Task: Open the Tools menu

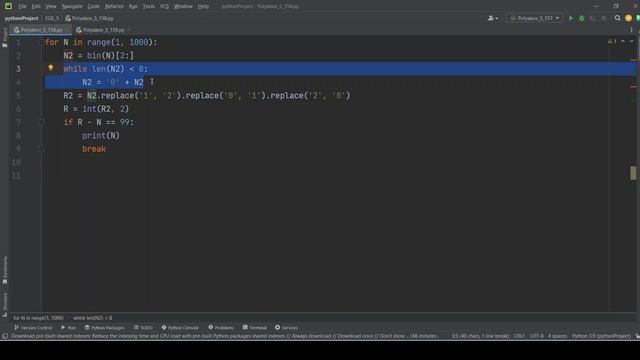Action: pyautogui.click(x=149, y=6)
